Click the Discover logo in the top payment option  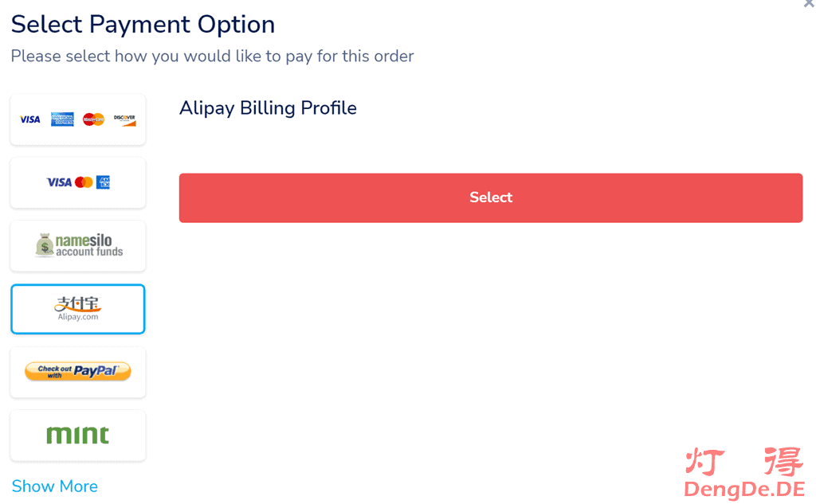pyautogui.click(x=124, y=119)
